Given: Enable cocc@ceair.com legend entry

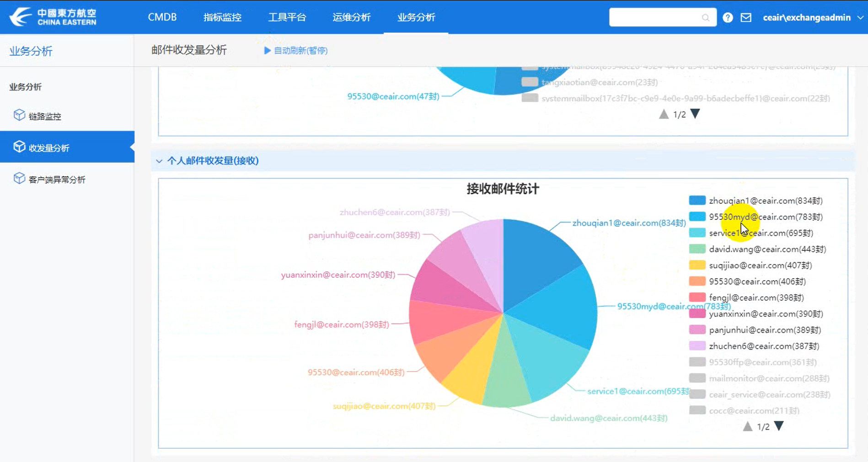Looking at the screenshot, I should [744, 411].
